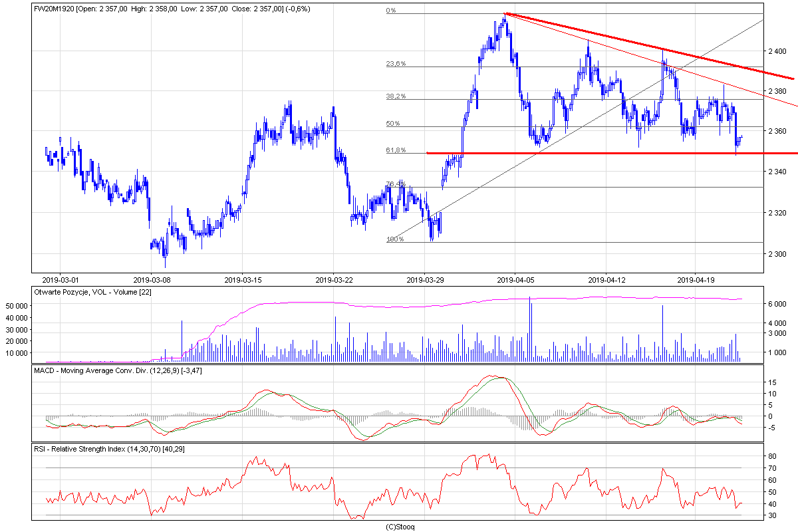
Task: Select open interest axis value 40 000
Action: (15, 317)
